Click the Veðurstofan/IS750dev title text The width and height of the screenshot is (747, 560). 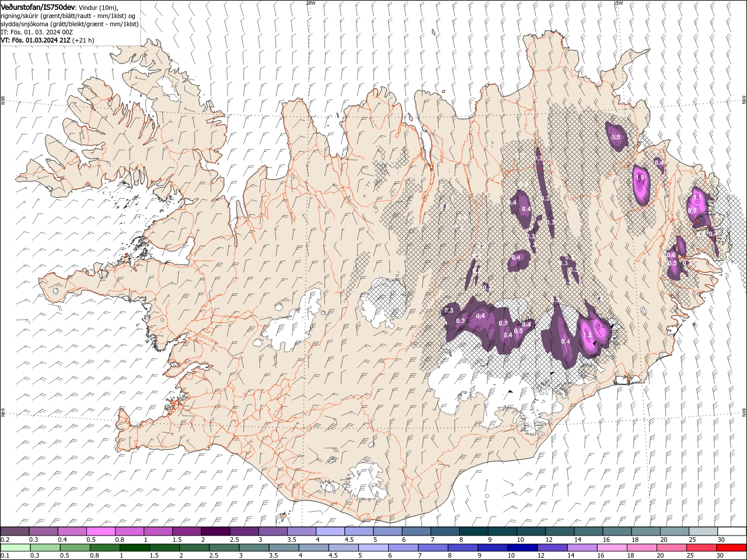point(39,6)
